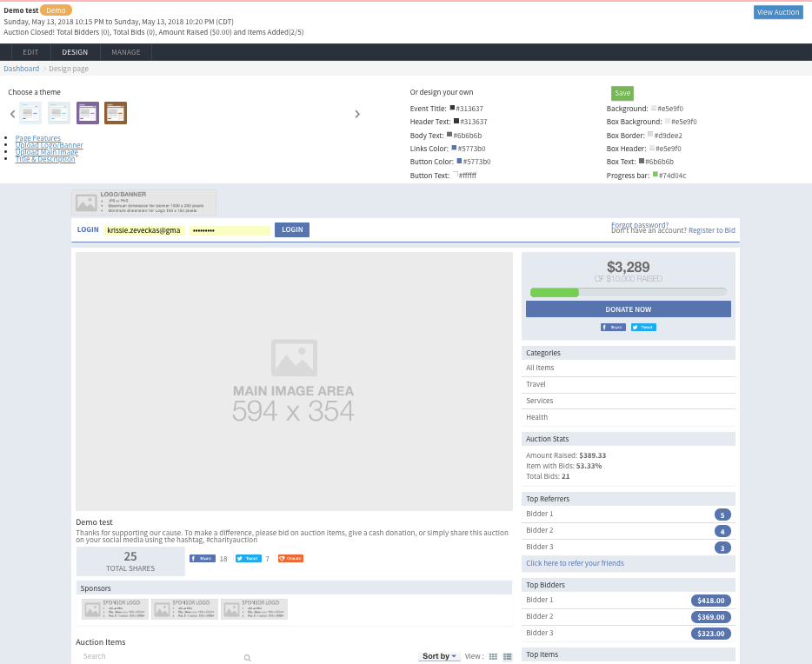The image size is (812, 664).
Task: Pick the Progress bar color swatch
Action: pyautogui.click(x=655, y=175)
